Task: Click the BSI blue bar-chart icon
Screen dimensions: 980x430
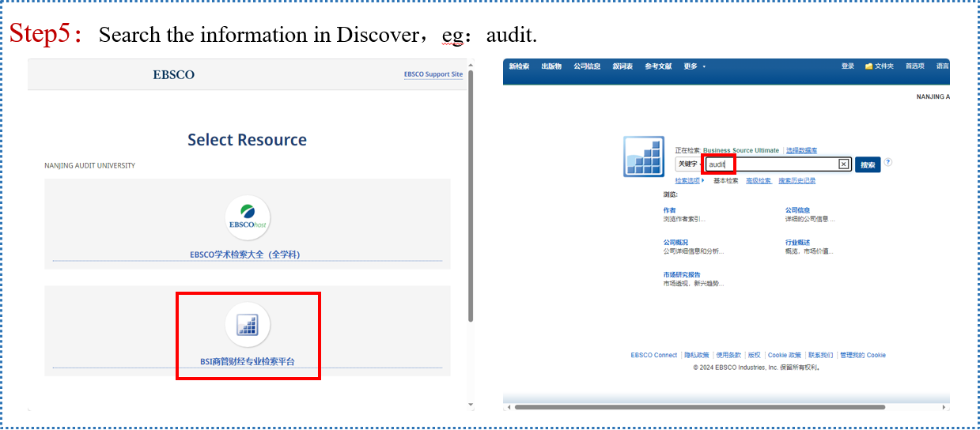Action: [248, 325]
